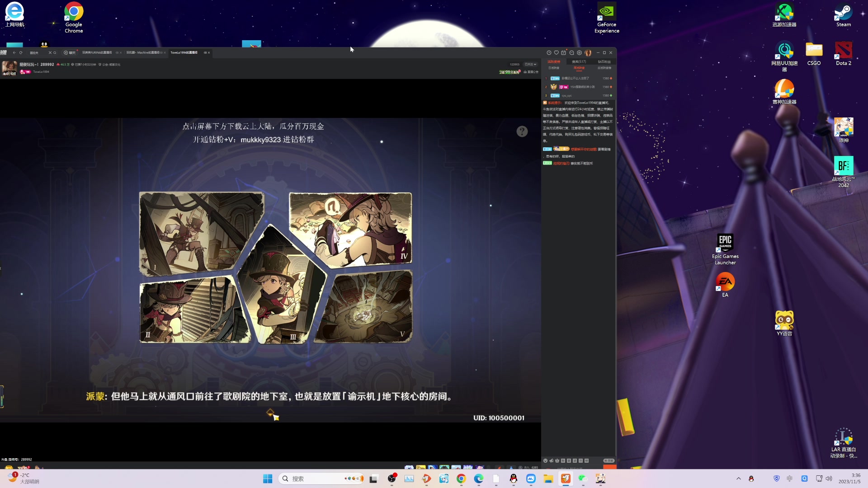This screenshot has height=488, width=868.
Task: Switch to the overall ranking sub-tab
Action: pos(604,68)
